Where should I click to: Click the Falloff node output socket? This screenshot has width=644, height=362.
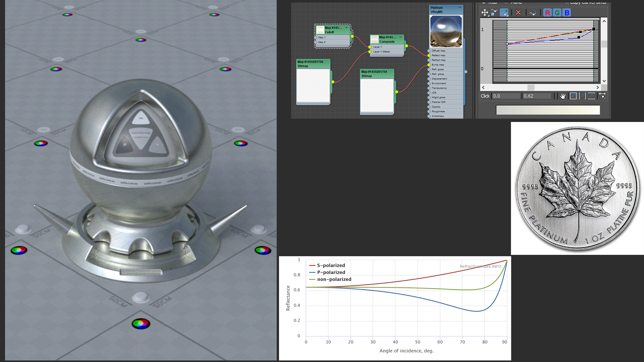tap(352, 36)
